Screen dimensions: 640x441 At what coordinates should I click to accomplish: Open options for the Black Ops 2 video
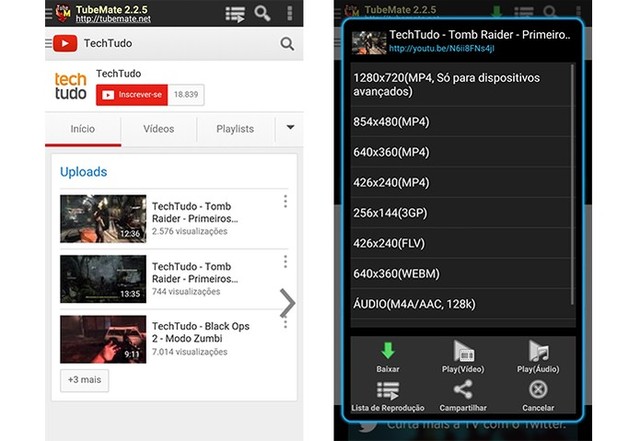point(285,324)
